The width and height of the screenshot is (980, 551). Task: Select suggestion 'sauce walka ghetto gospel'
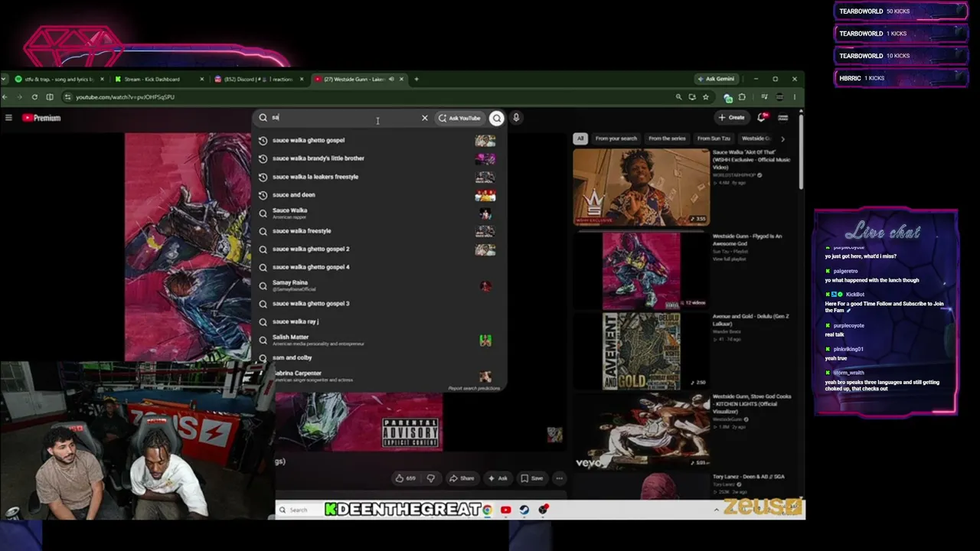pos(379,140)
